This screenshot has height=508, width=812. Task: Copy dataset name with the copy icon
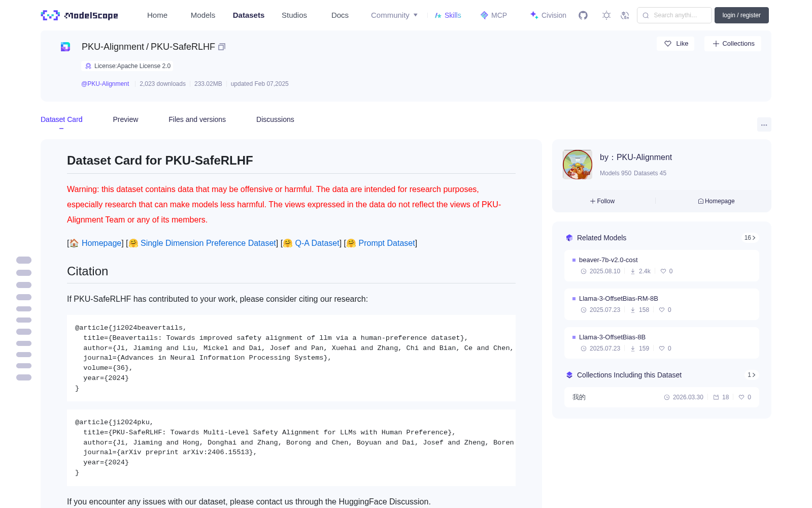(222, 47)
